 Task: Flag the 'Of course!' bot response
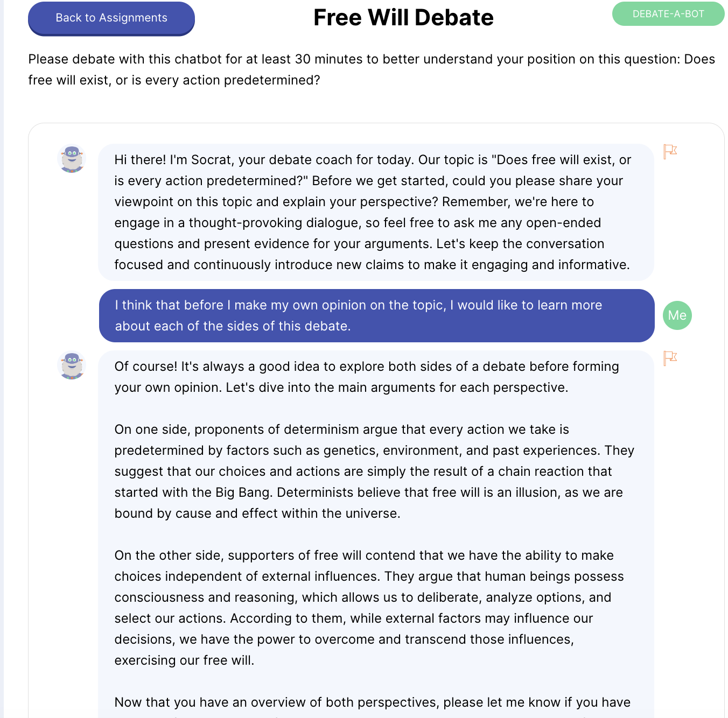(670, 358)
